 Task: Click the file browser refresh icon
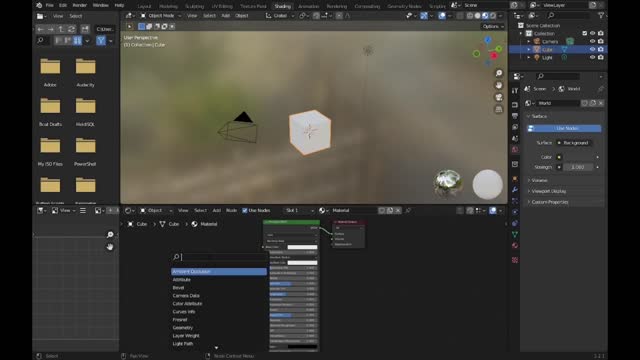tap(71, 29)
